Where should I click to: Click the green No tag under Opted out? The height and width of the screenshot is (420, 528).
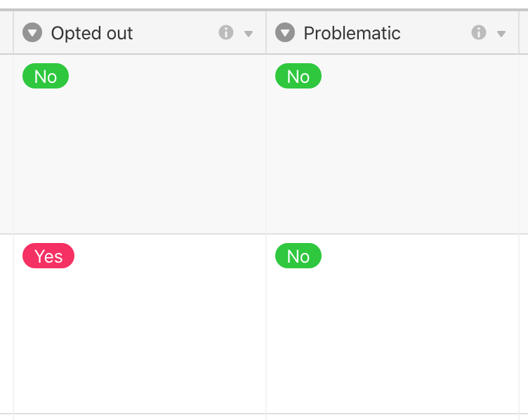[46, 76]
